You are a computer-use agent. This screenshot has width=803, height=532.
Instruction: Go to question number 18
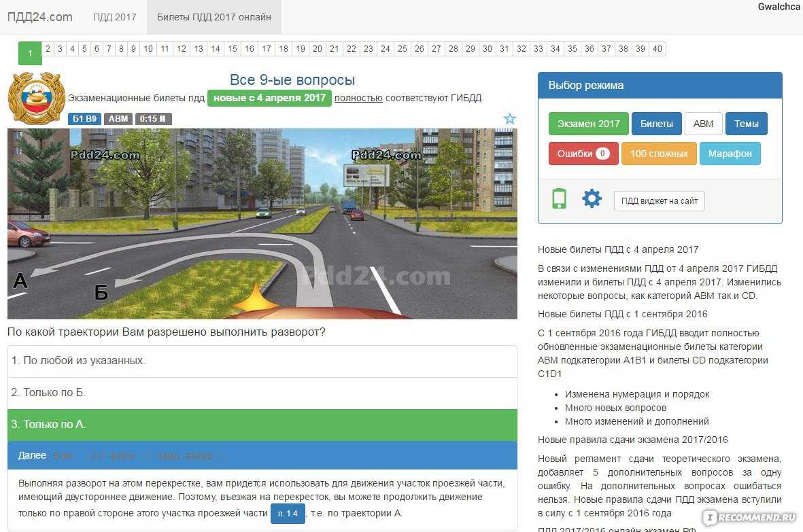click(x=284, y=49)
